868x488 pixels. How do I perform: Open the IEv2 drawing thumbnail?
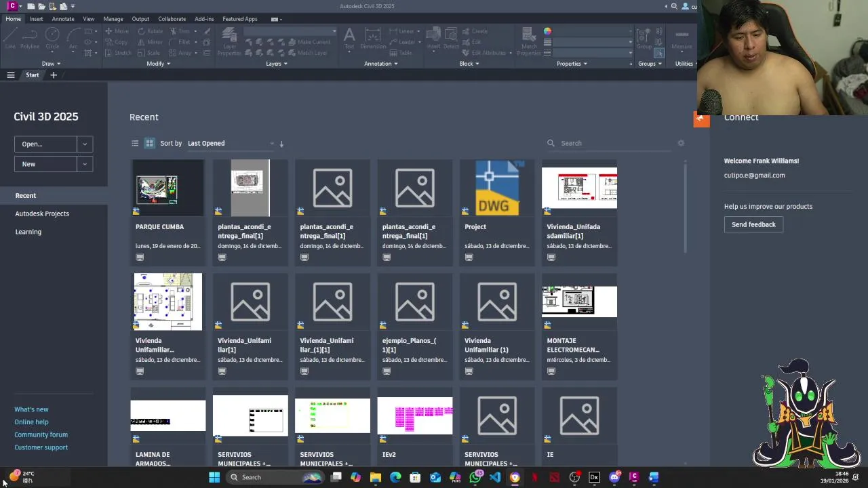point(415,415)
